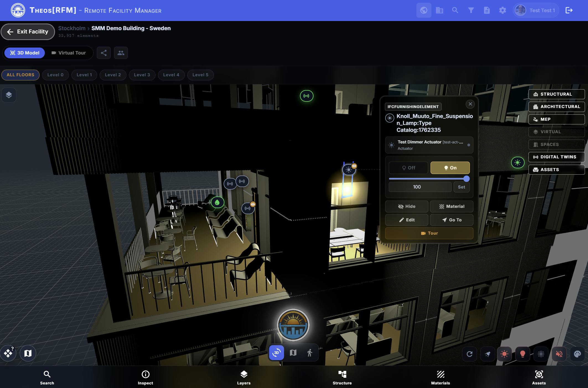Click the Edit button in the popup
Viewport: 588px width, 388px height.
click(x=407, y=220)
